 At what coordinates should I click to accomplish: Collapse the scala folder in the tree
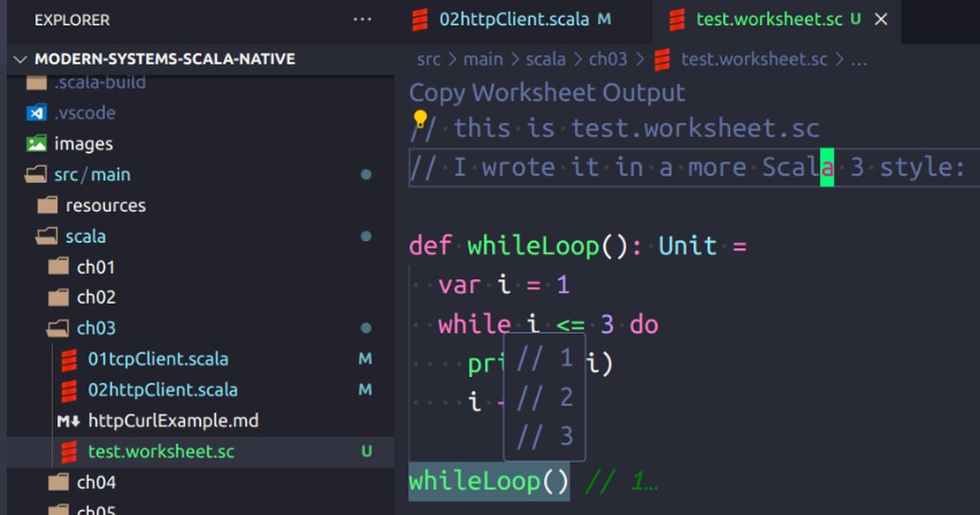coord(86,237)
